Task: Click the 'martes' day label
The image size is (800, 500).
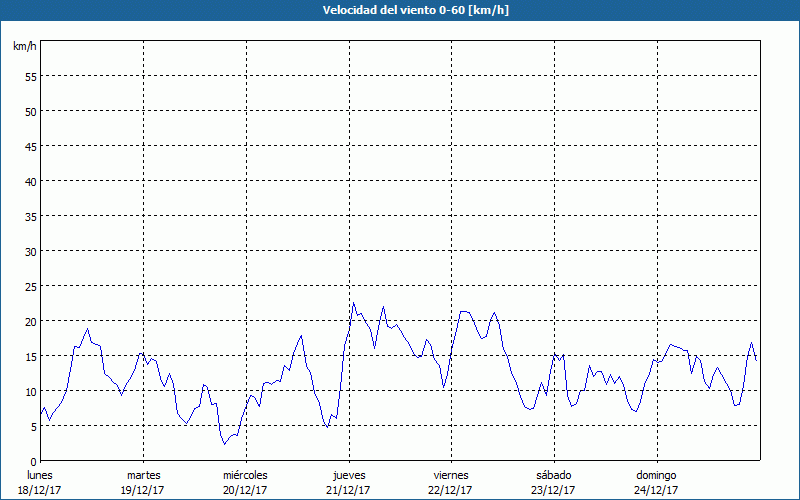Action: [143, 475]
